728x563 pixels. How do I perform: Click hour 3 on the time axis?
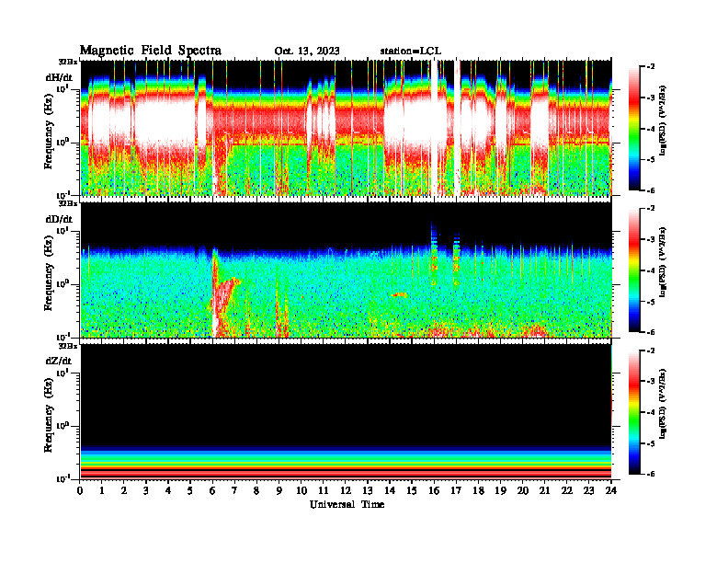tap(146, 490)
